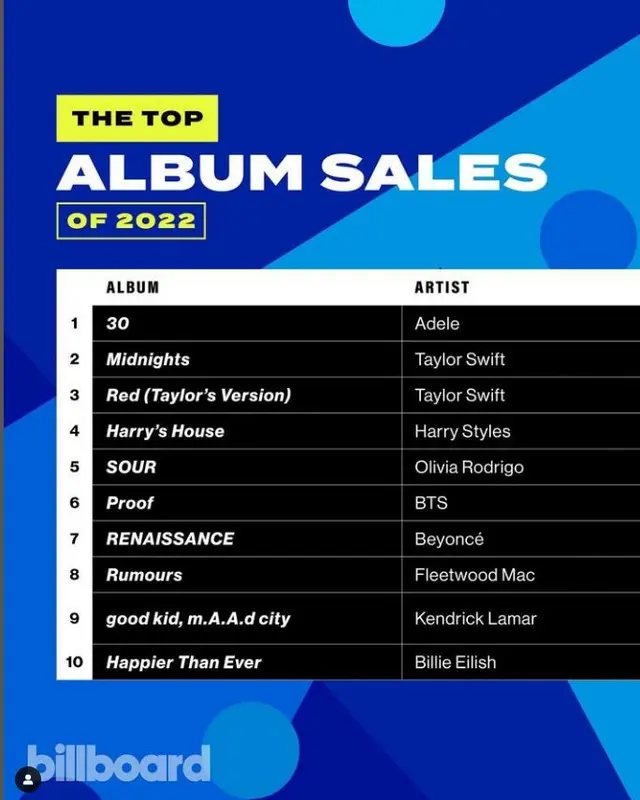Click the Rumours album title
This screenshot has height=800, width=640.
(144, 576)
